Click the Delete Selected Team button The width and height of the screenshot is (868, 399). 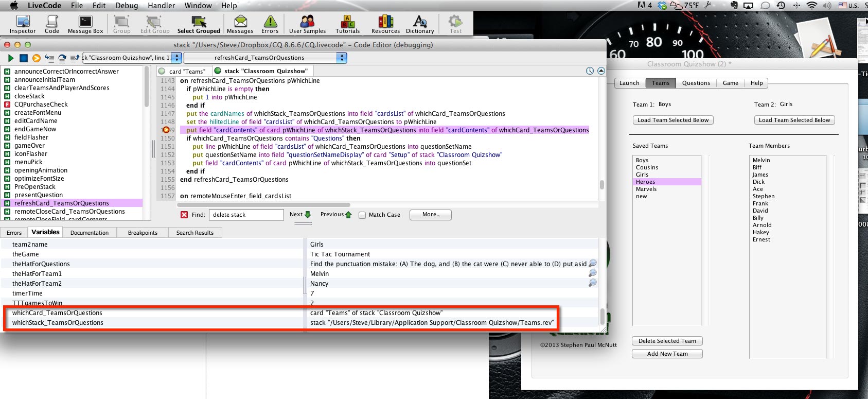(667, 341)
